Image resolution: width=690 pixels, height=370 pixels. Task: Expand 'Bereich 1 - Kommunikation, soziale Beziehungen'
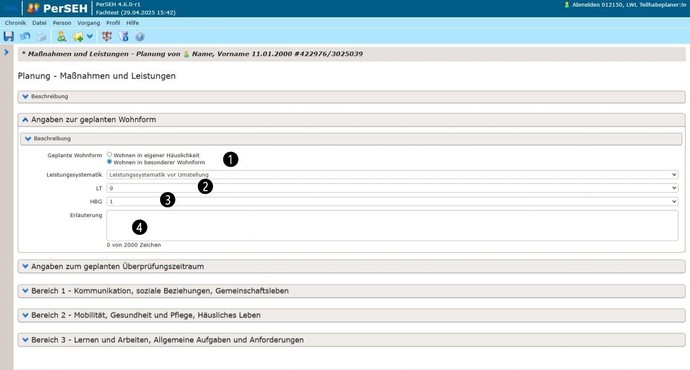[x=351, y=291]
